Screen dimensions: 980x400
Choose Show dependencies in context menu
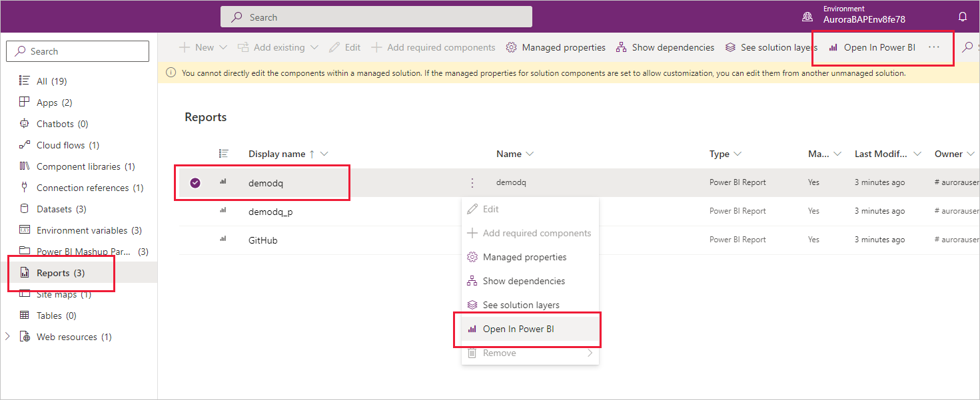coord(530,281)
